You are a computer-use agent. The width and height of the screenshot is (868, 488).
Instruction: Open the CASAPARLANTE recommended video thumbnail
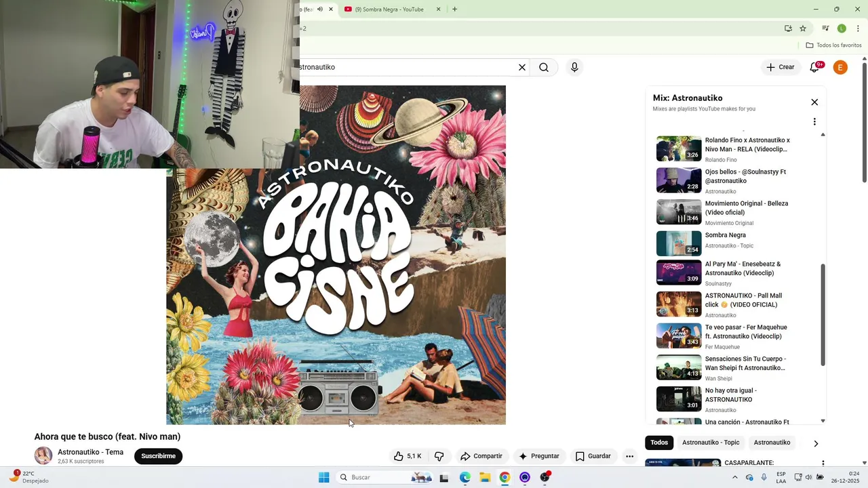(684, 463)
